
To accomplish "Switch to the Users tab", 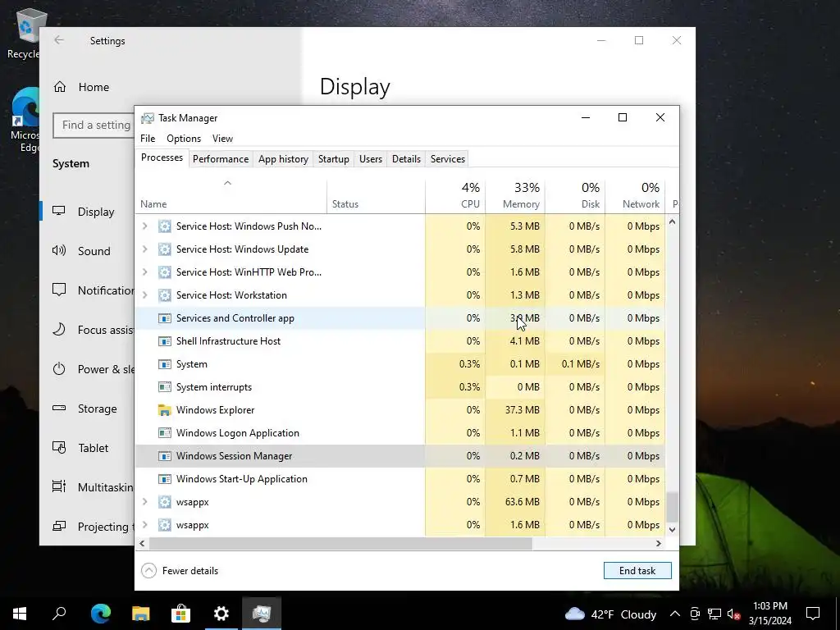I will click(x=371, y=159).
